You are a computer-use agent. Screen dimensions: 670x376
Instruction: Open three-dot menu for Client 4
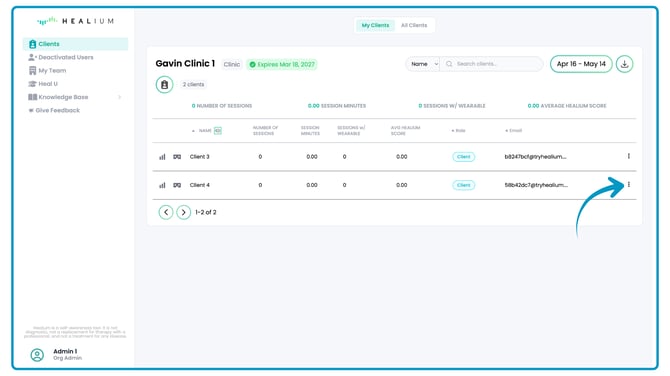click(x=629, y=185)
